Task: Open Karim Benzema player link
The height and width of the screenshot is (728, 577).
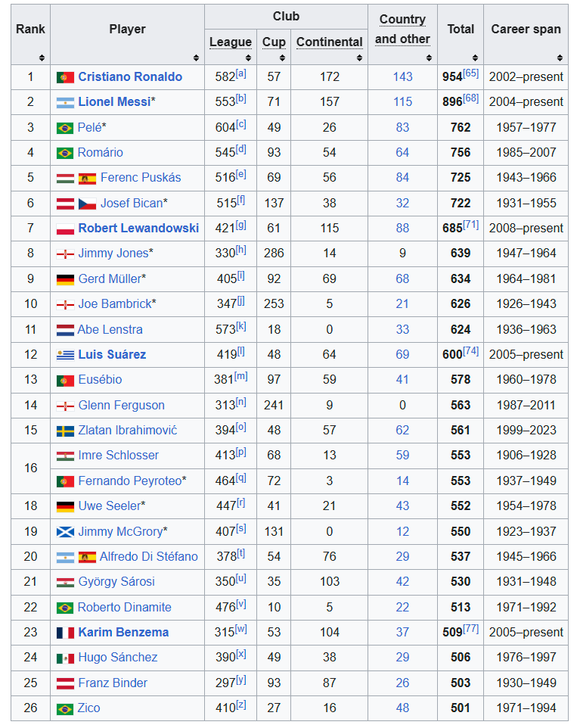Action: pyautogui.click(x=123, y=633)
